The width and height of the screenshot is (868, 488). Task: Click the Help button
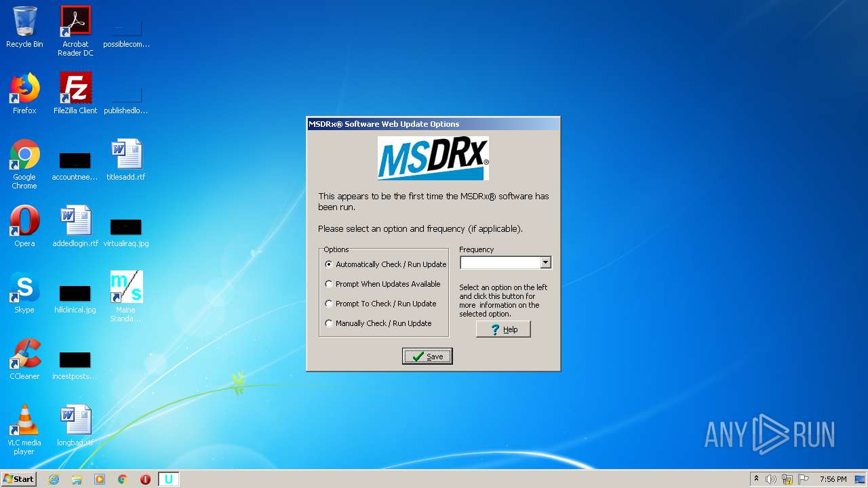pyautogui.click(x=503, y=329)
